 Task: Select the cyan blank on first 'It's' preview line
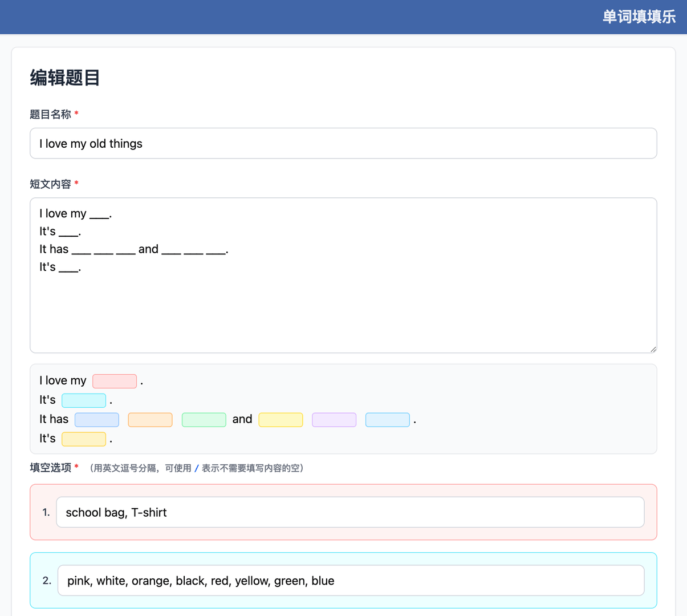[x=84, y=400]
